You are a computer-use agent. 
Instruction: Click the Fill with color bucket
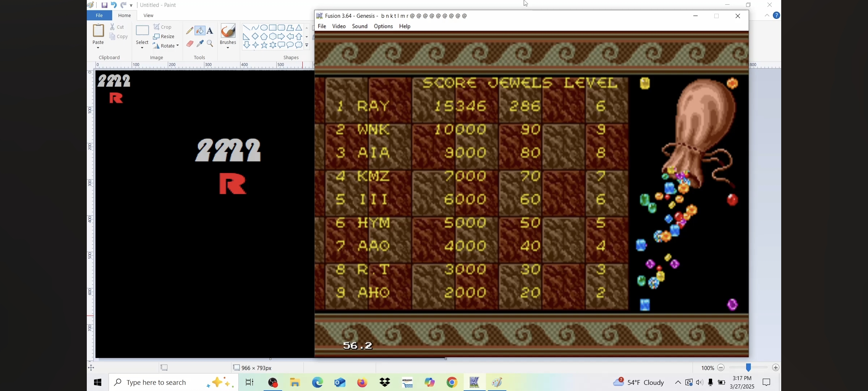tap(200, 31)
